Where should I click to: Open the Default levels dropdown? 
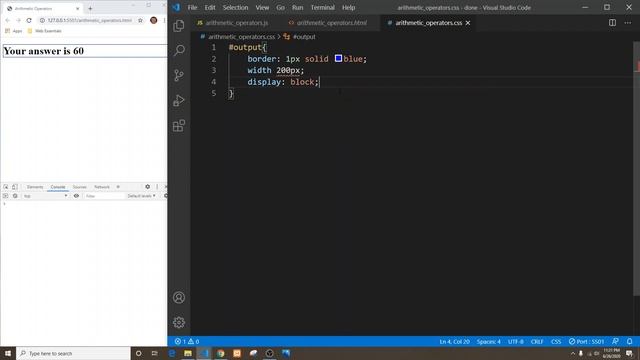141,196
